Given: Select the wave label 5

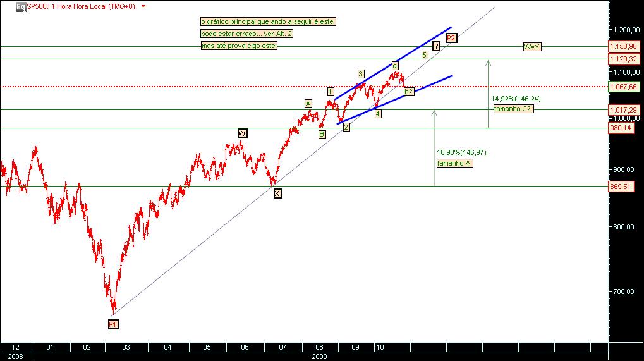Looking at the screenshot, I should (425, 54).
